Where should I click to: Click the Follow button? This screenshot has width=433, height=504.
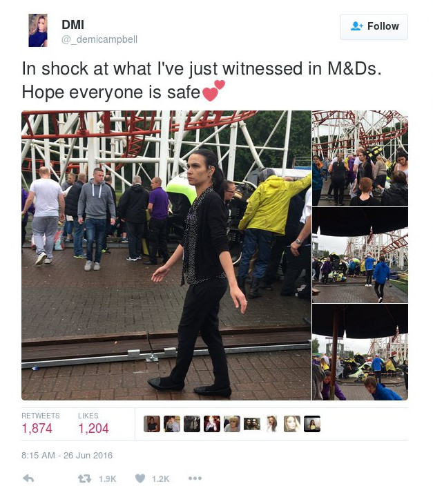374,27
